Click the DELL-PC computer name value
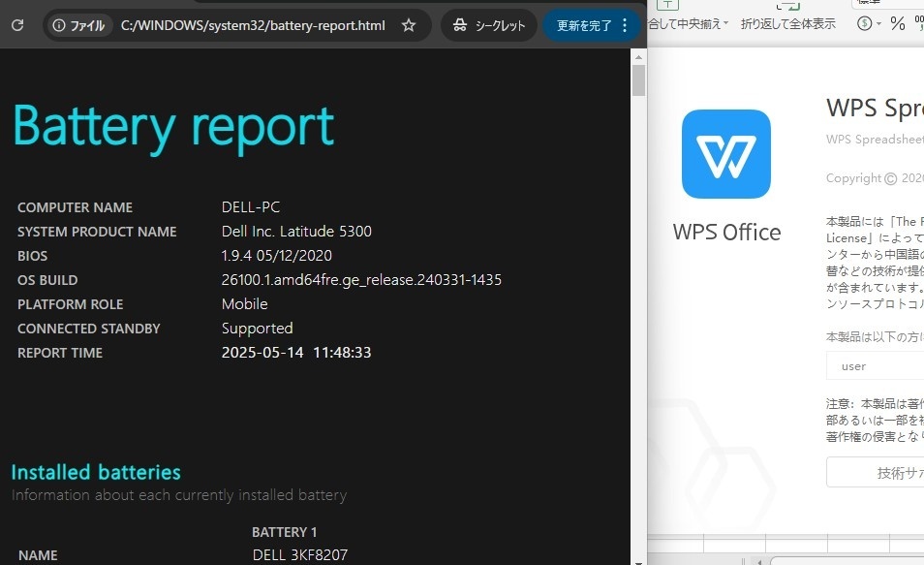The width and height of the screenshot is (924, 565). (251, 207)
